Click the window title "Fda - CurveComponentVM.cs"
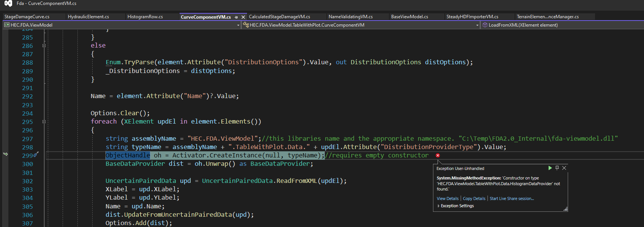The image size is (644, 227). (x=47, y=3)
